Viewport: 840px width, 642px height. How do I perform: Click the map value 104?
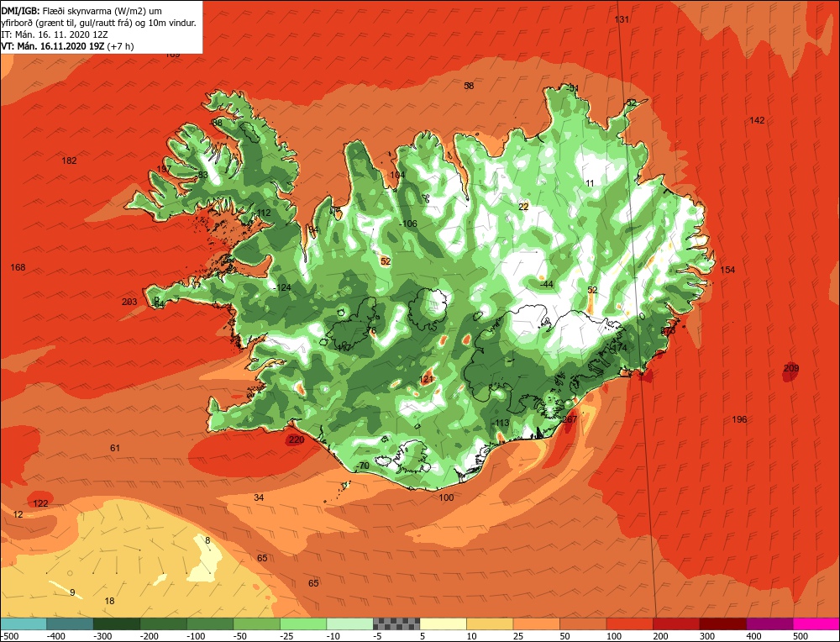[x=397, y=176]
